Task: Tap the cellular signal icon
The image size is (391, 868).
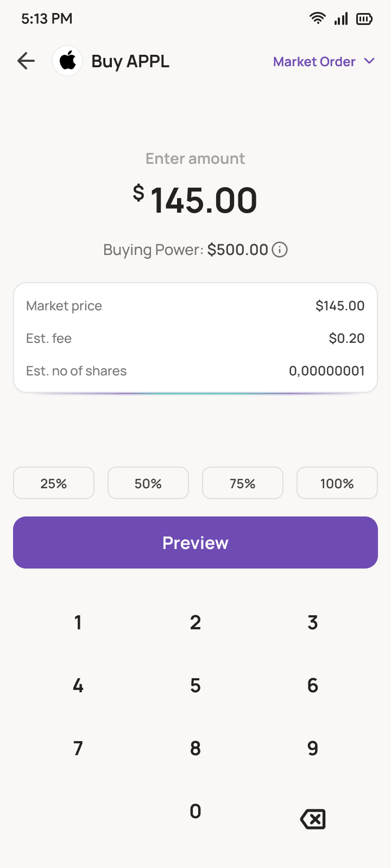Action: [x=341, y=19]
